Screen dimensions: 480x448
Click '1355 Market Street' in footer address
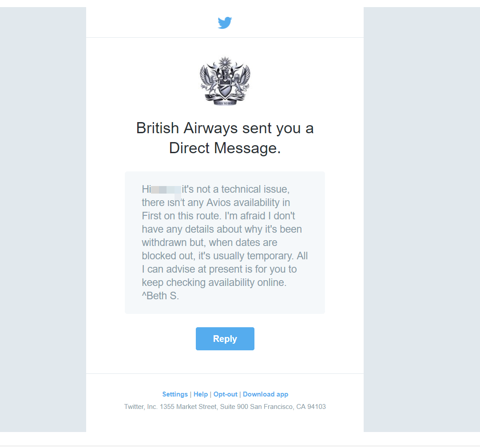point(188,407)
